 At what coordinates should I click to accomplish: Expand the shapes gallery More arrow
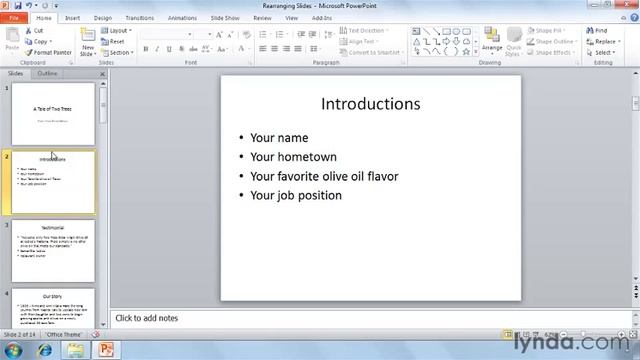pyautogui.click(x=476, y=52)
